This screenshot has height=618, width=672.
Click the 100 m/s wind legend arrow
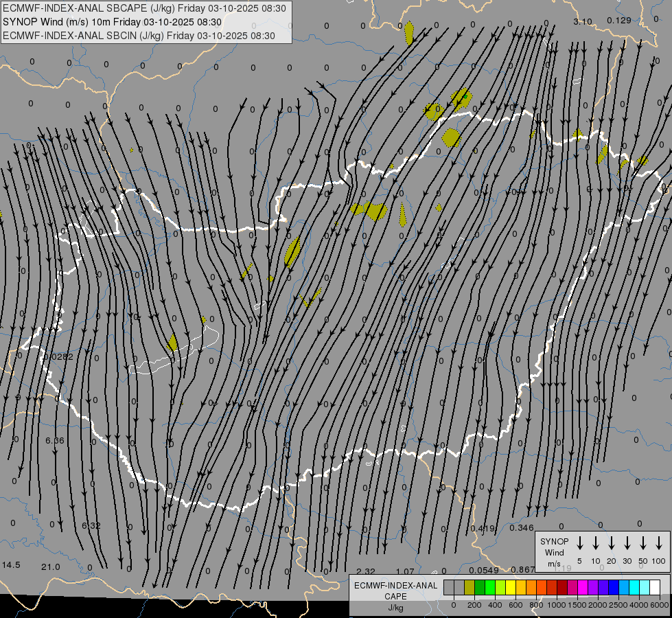pos(659,543)
